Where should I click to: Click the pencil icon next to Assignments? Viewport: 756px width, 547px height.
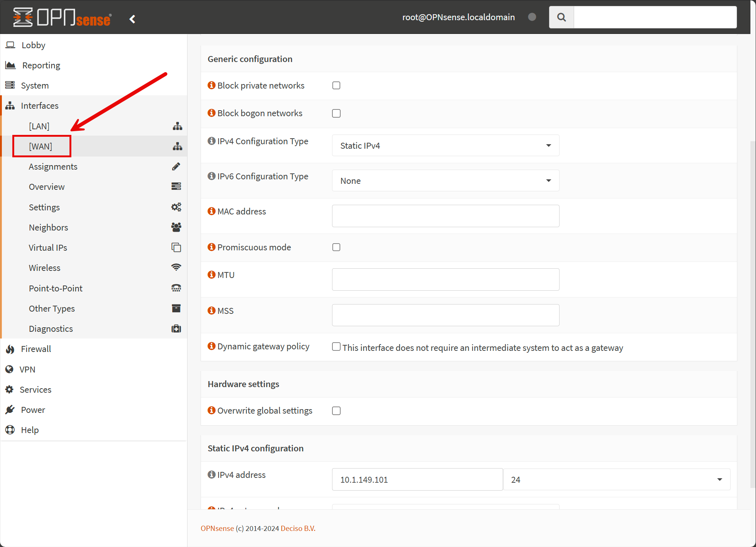tap(176, 166)
